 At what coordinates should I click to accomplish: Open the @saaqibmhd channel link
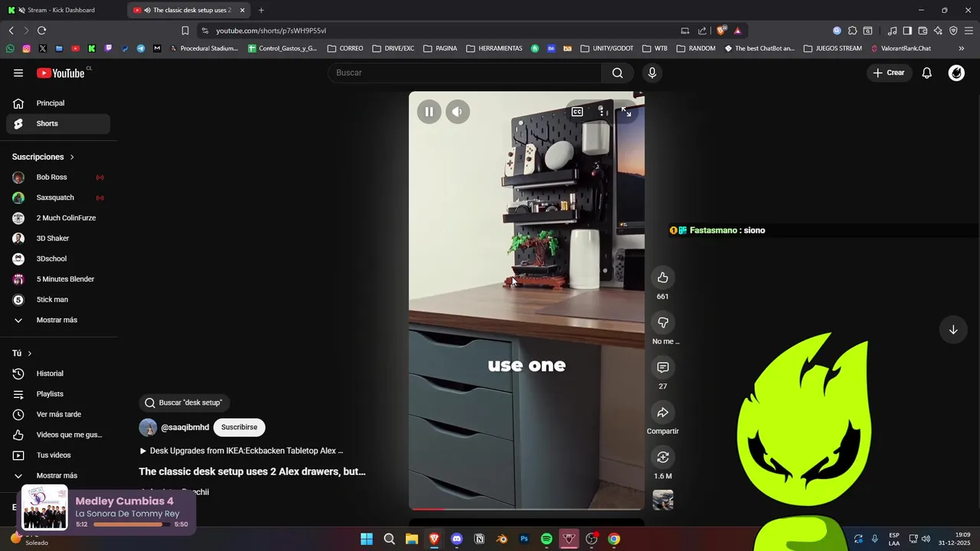pos(185,428)
